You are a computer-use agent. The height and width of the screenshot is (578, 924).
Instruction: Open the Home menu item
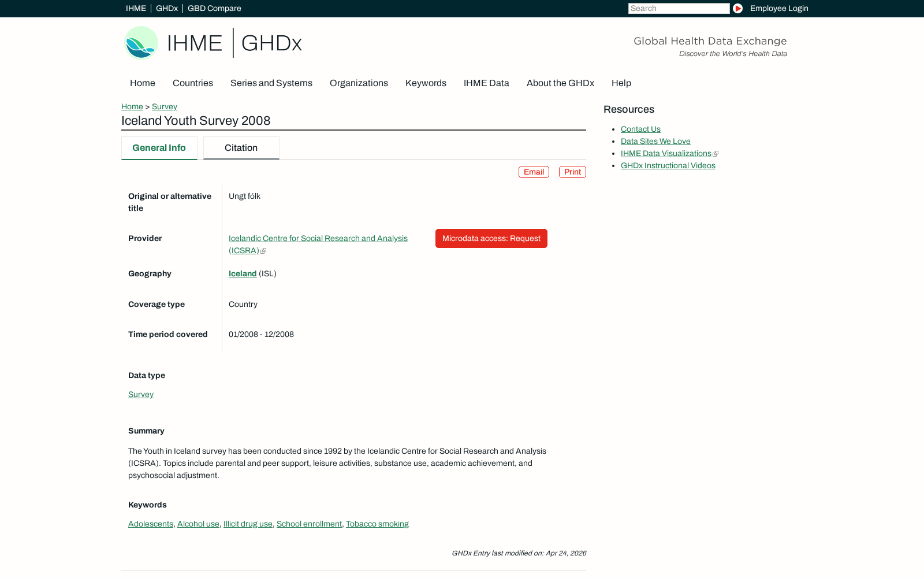143,83
